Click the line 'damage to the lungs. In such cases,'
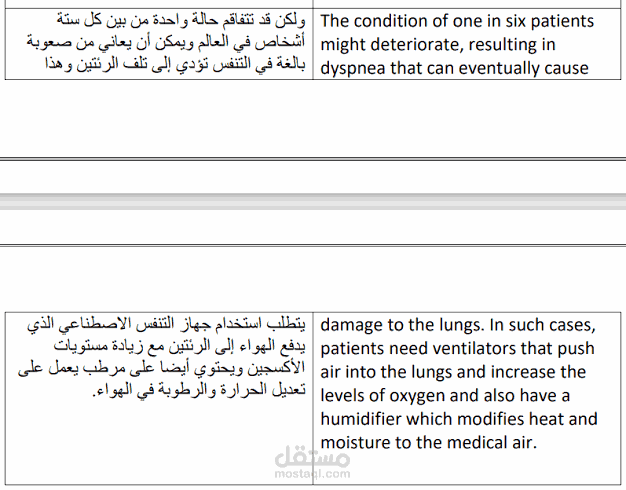Screen dimensions: 626x490 [x=458, y=325]
